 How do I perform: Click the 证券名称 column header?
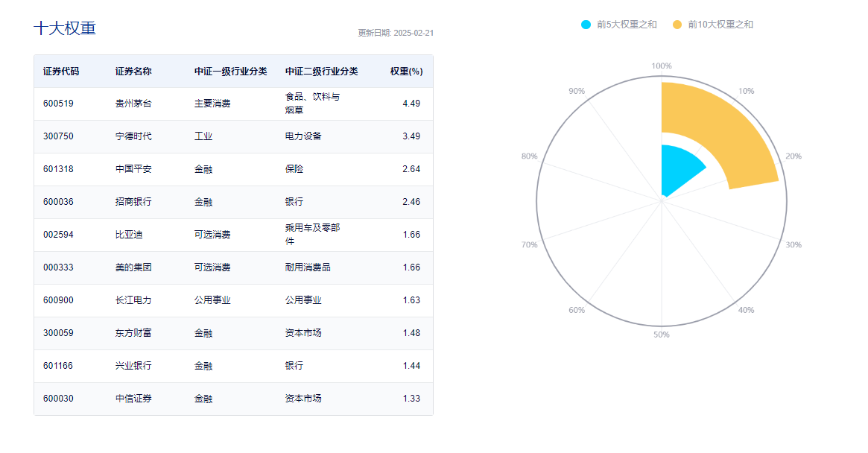tap(133, 72)
